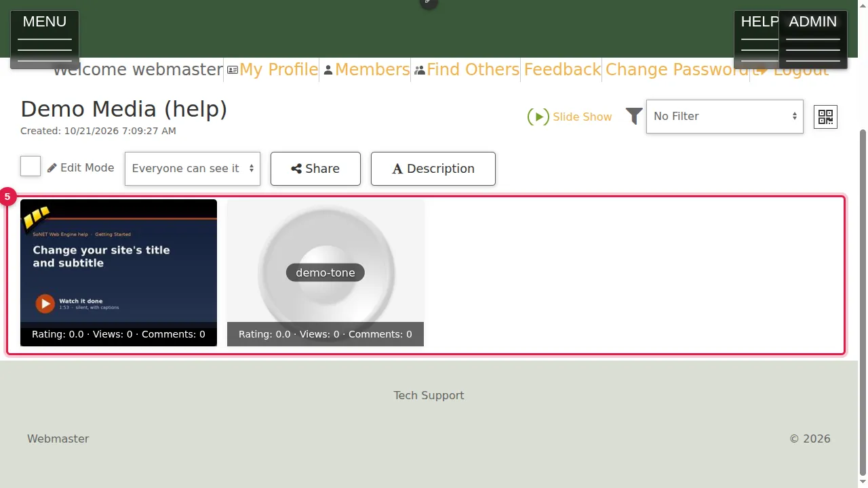Image resolution: width=868 pixels, height=488 pixels.
Task: Go to My Profile
Action: [273, 70]
